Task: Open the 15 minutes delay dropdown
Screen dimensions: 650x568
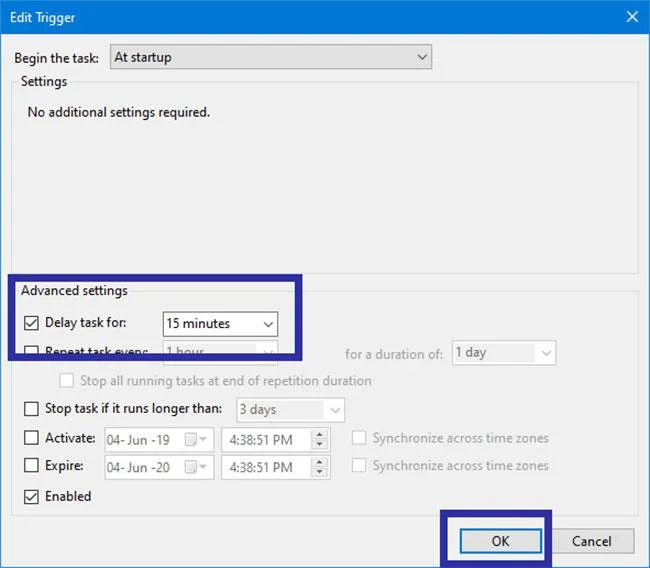Action: [x=220, y=324]
